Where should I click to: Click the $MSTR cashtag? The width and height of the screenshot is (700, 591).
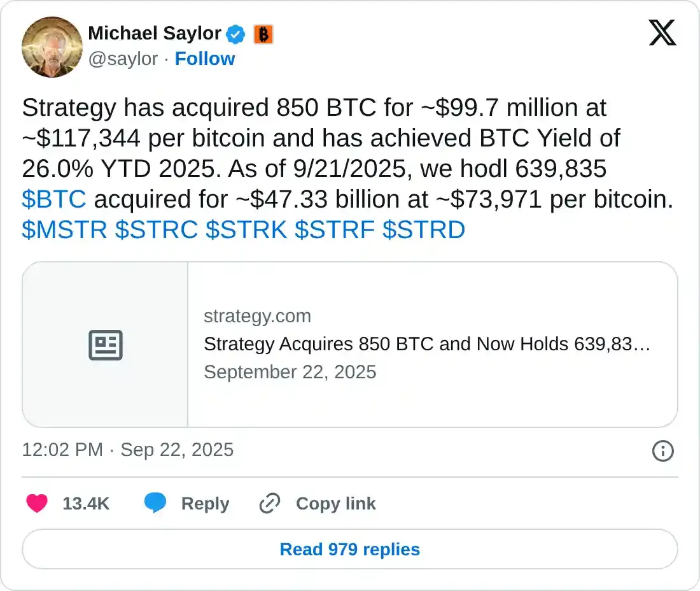pos(64,230)
